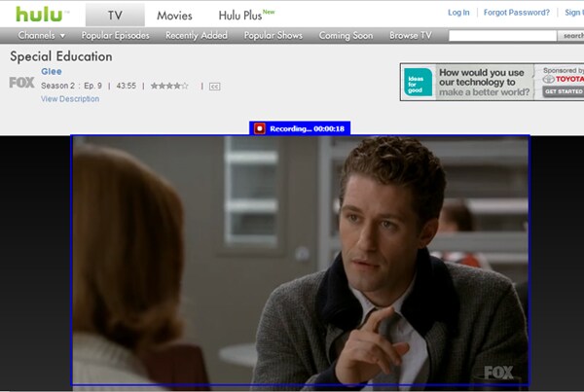This screenshot has height=392, width=584.
Task: Click the search button
Action: 571,36
